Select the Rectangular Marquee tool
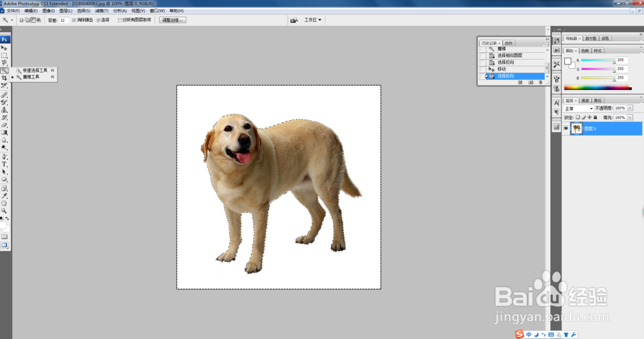This screenshot has width=644, height=339. point(5,55)
